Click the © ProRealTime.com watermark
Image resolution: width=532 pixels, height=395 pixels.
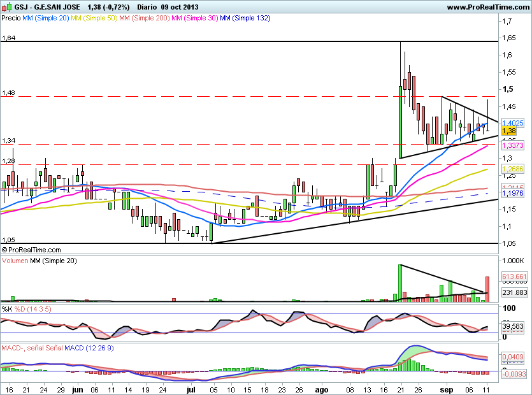(31, 250)
